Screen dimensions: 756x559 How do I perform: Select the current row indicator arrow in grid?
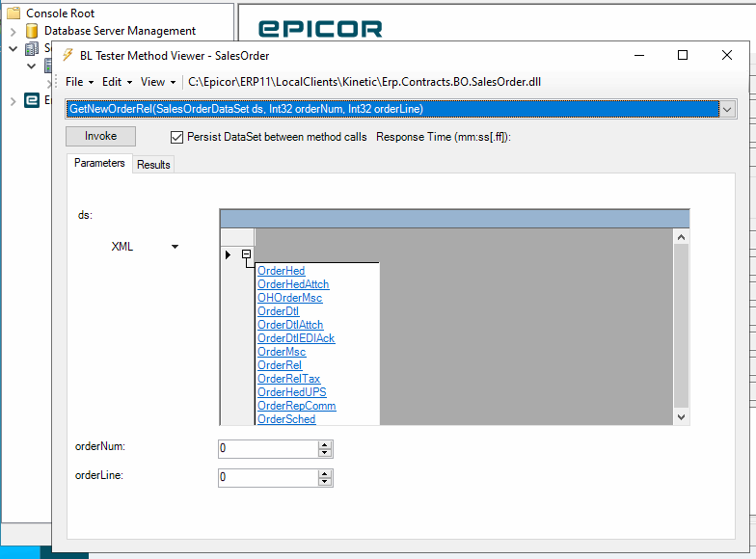point(228,254)
